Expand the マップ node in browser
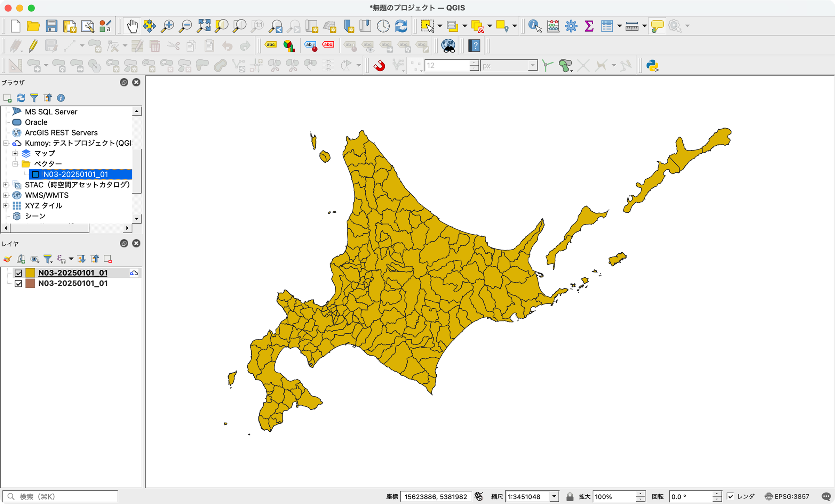The width and height of the screenshot is (835, 504). click(x=15, y=153)
